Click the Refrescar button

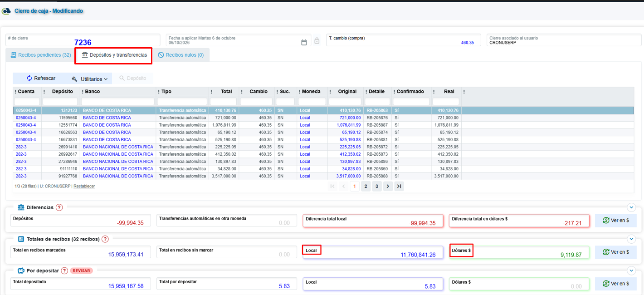coord(41,79)
